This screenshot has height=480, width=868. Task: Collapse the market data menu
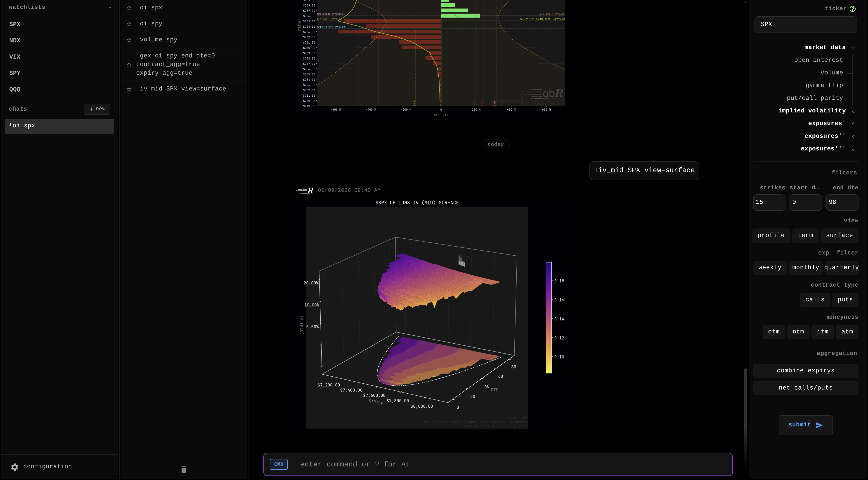(853, 48)
